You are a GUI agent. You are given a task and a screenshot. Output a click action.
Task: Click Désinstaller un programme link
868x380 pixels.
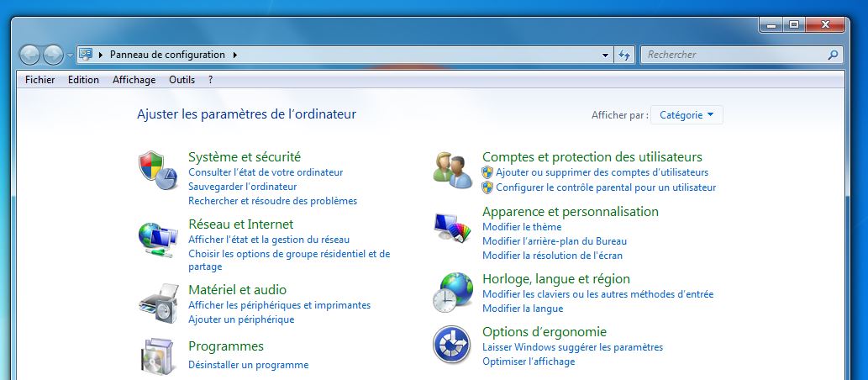pyautogui.click(x=249, y=365)
